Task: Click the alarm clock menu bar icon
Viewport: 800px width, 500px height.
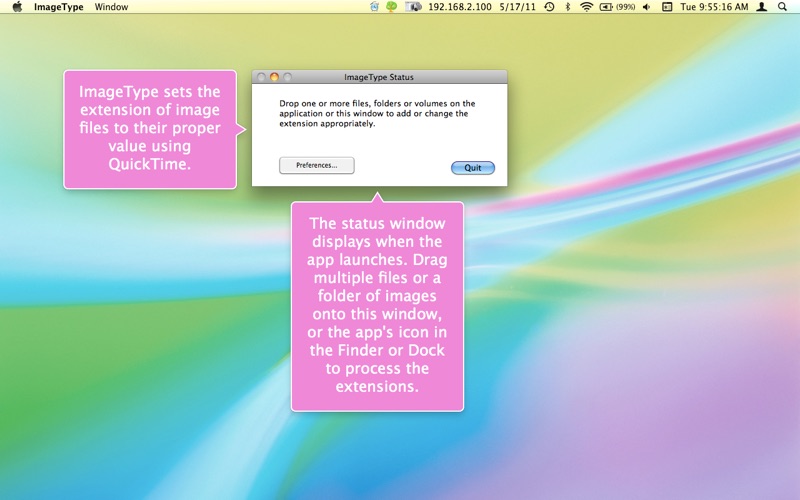Action: [374, 7]
